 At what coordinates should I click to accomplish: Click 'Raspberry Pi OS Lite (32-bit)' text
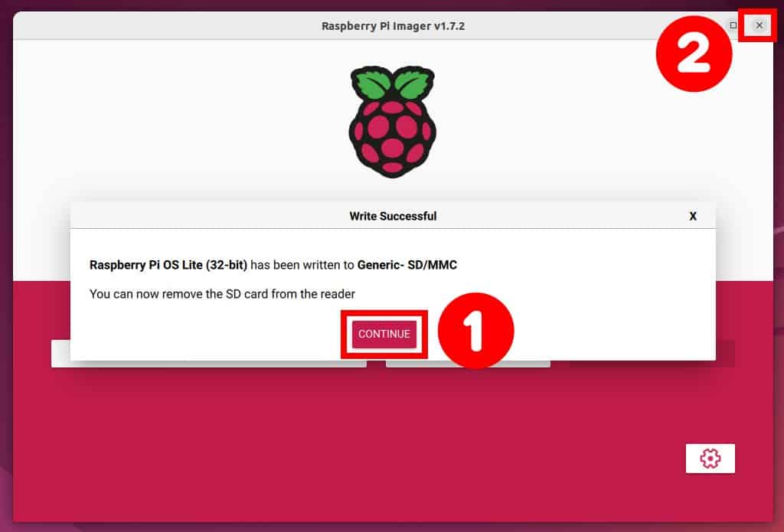click(x=168, y=265)
